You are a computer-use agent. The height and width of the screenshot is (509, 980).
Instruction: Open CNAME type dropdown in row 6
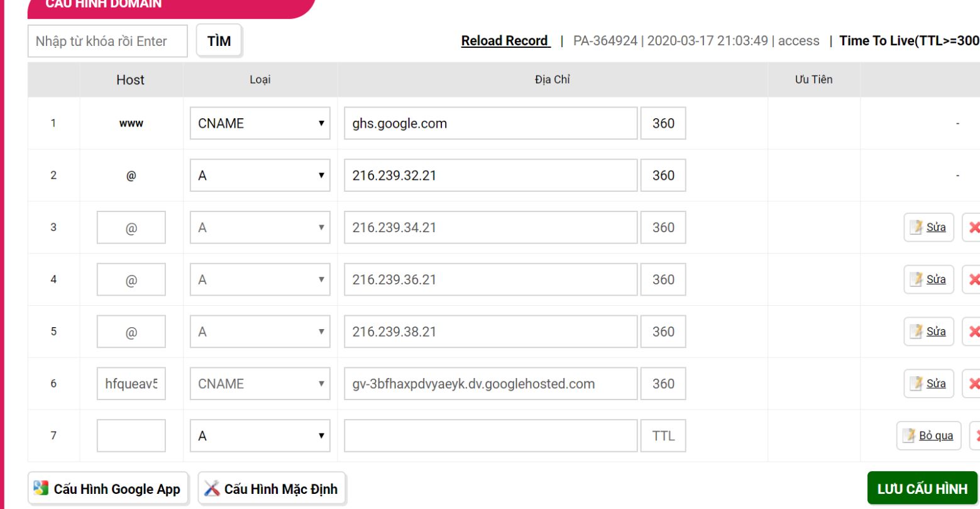(260, 384)
